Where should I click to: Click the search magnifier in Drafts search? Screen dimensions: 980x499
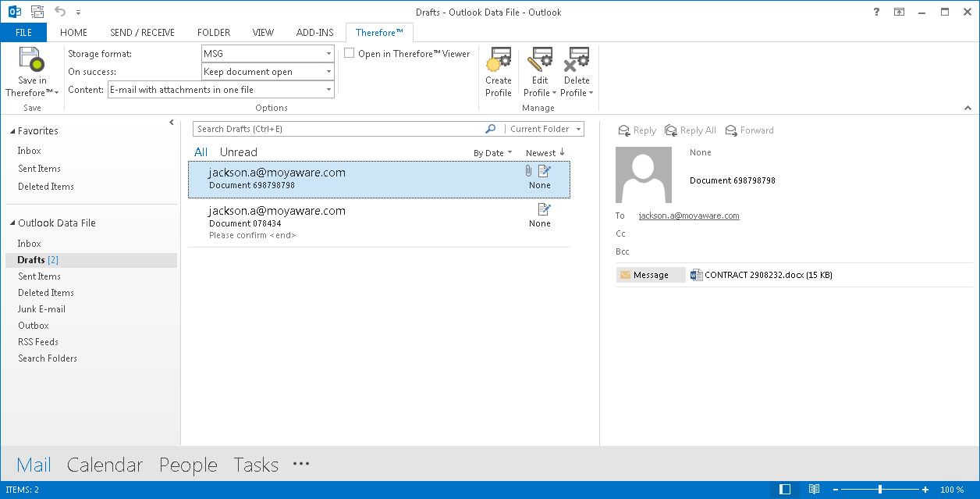click(490, 128)
